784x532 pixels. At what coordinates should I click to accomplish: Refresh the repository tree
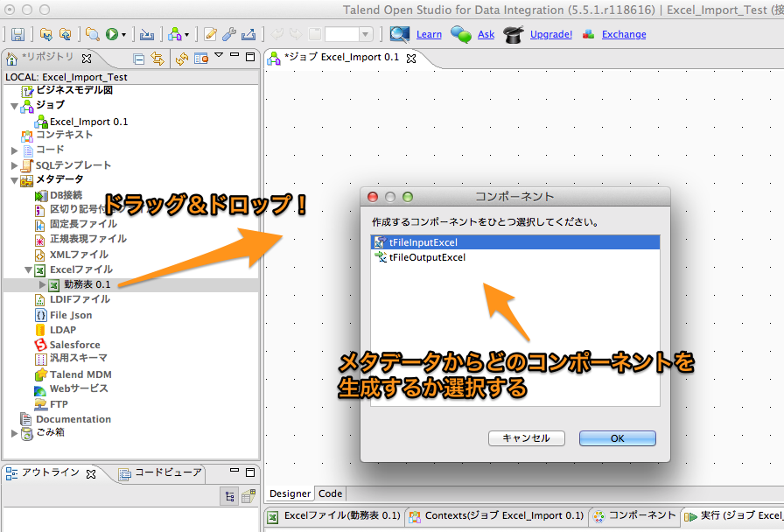tap(181, 59)
